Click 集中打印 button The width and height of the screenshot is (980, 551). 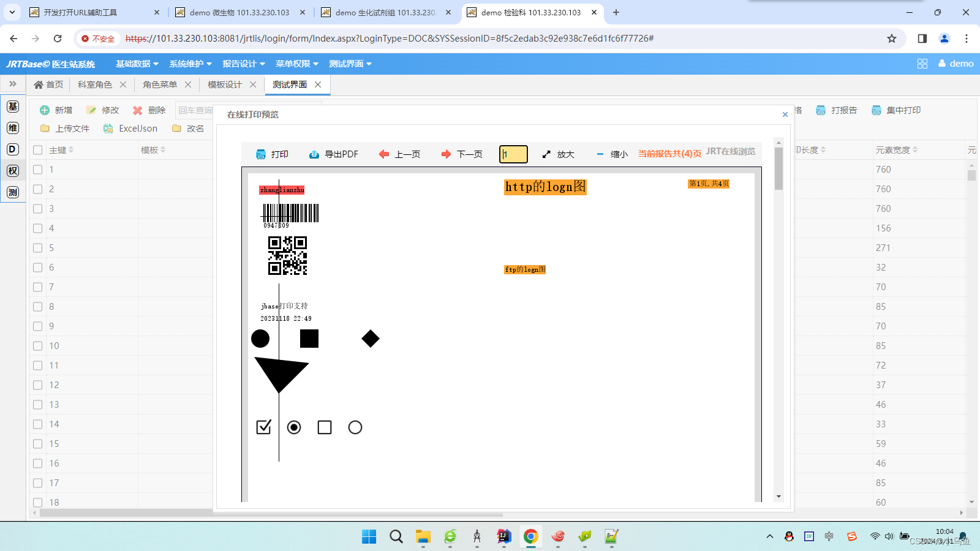(895, 110)
